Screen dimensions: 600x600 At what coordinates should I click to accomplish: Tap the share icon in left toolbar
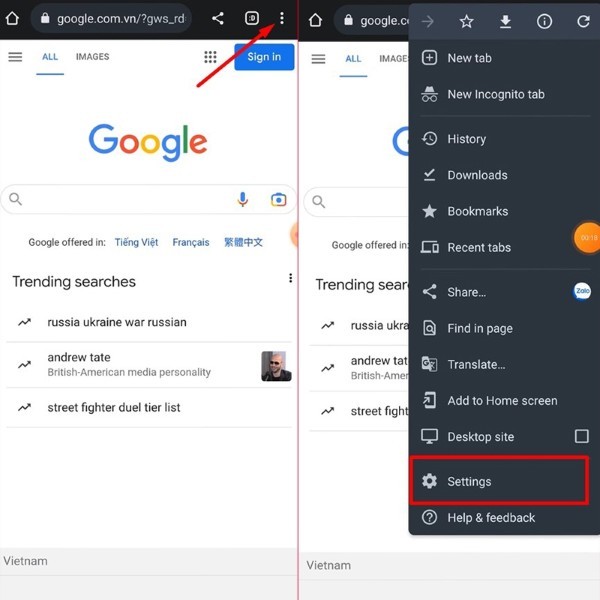[x=217, y=19]
